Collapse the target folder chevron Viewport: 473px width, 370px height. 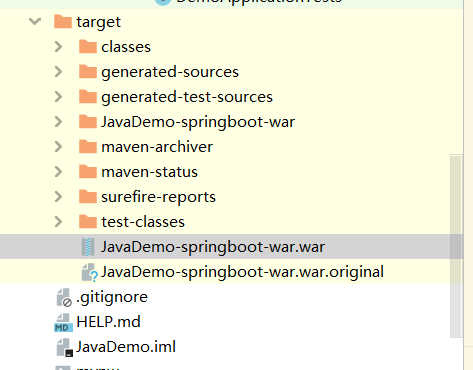35,22
